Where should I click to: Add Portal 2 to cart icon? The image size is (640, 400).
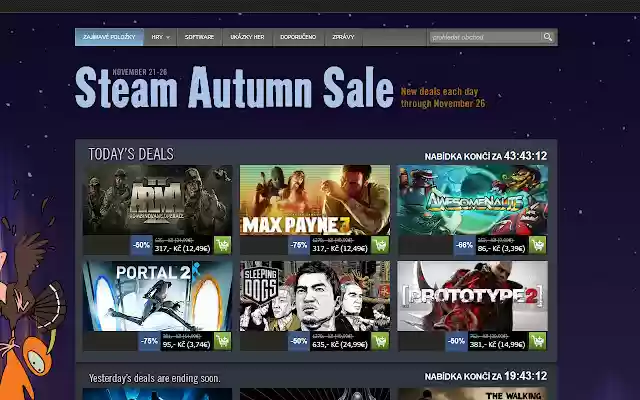[222, 341]
